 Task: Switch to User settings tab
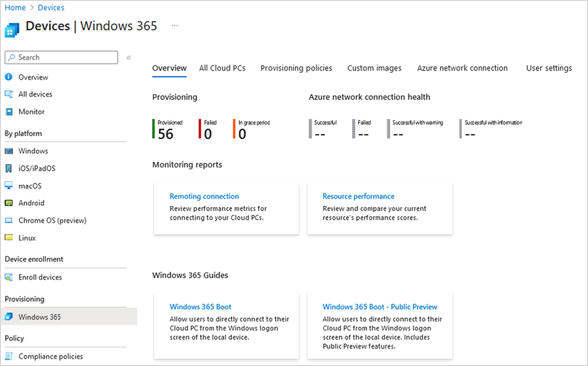pos(549,68)
